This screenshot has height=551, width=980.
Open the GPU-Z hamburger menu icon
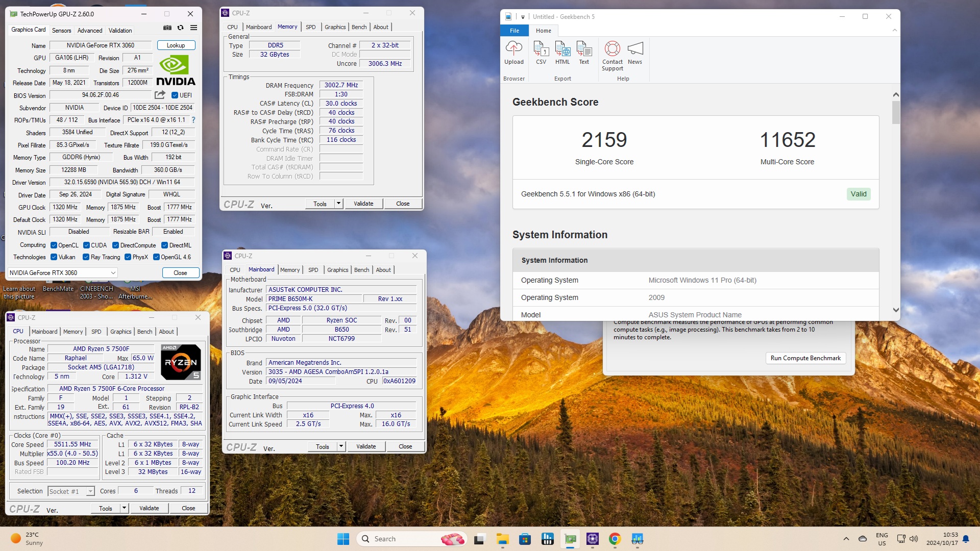(x=194, y=28)
